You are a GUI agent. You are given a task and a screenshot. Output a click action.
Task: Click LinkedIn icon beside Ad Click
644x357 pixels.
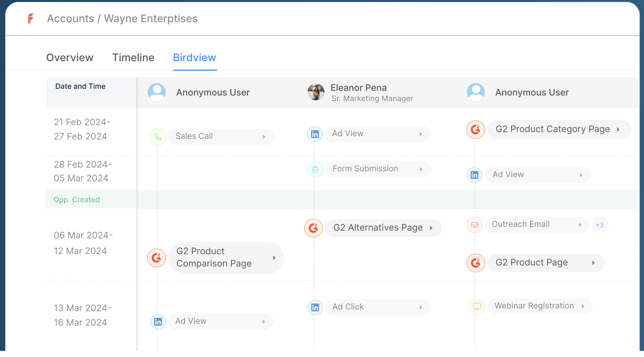[x=315, y=307]
